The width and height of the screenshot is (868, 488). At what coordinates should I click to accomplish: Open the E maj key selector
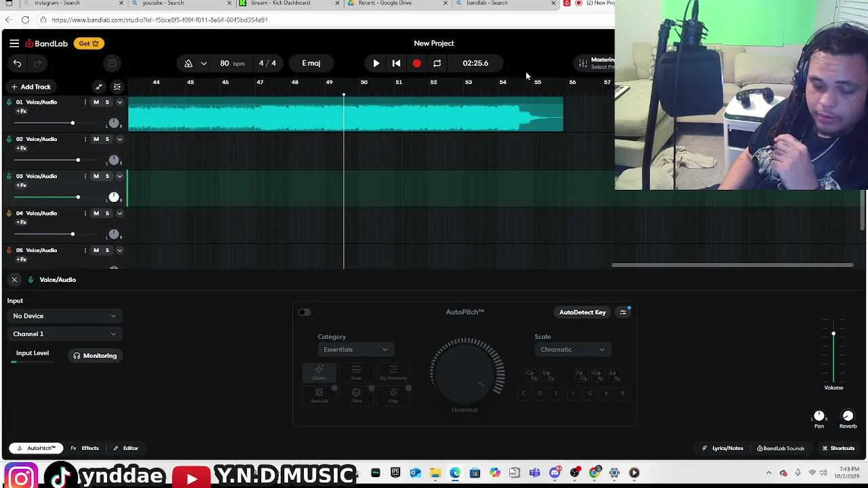(311, 63)
